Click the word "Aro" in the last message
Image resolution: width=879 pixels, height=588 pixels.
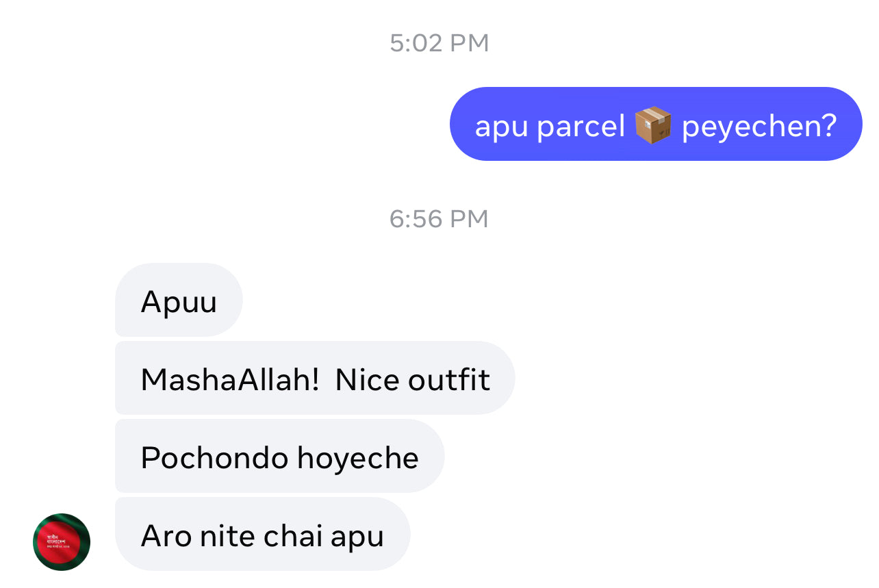(166, 535)
